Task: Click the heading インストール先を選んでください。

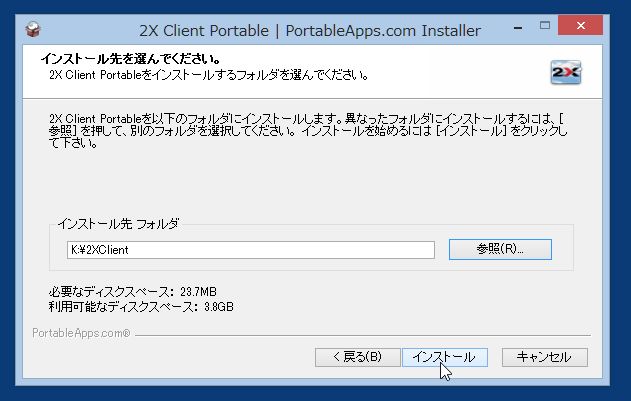Action: 130,59
